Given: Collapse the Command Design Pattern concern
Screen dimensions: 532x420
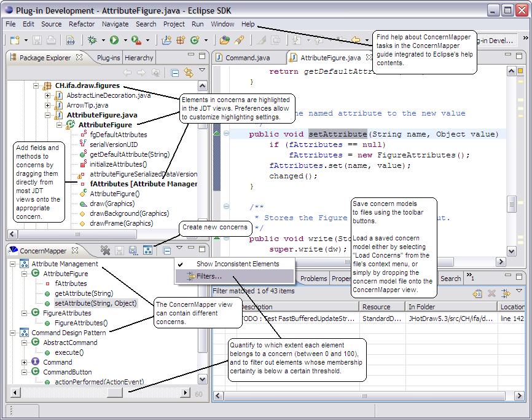Looking at the screenshot, I should pos(12,333).
